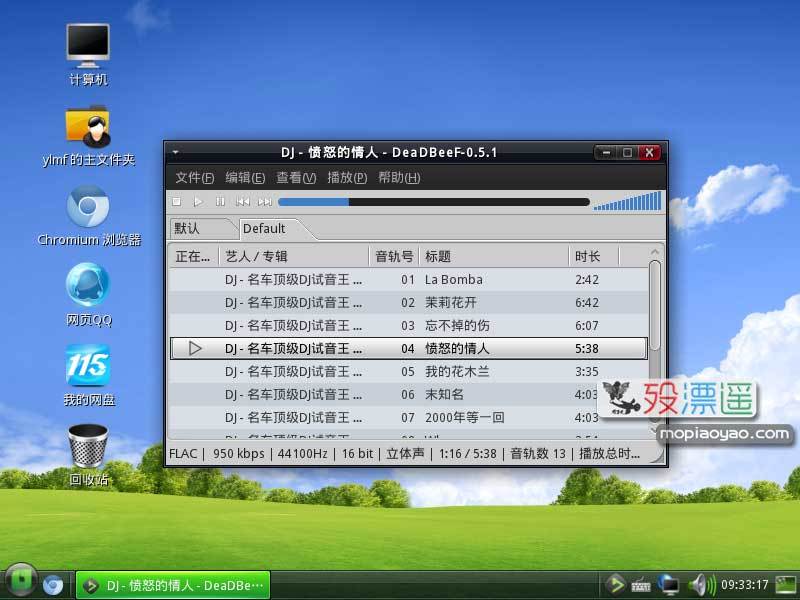The height and width of the screenshot is (600, 800).
Task: Open the 帮助(H) menu
Action: click(399, 178)
